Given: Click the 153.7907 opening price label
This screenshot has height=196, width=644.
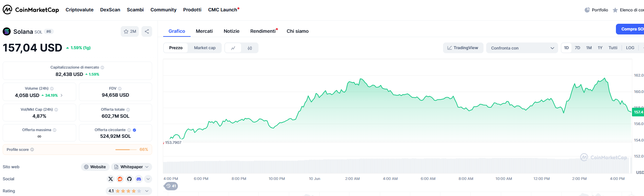Looking at the screenshot, I should click(x=173, y=142).
